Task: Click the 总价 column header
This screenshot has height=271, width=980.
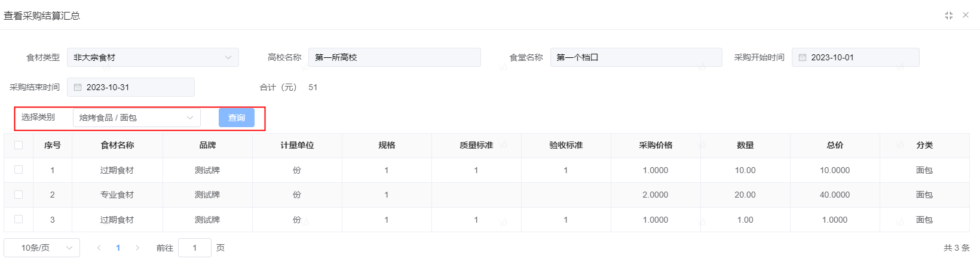Action: pyautogui.click(x=835, y=145)
